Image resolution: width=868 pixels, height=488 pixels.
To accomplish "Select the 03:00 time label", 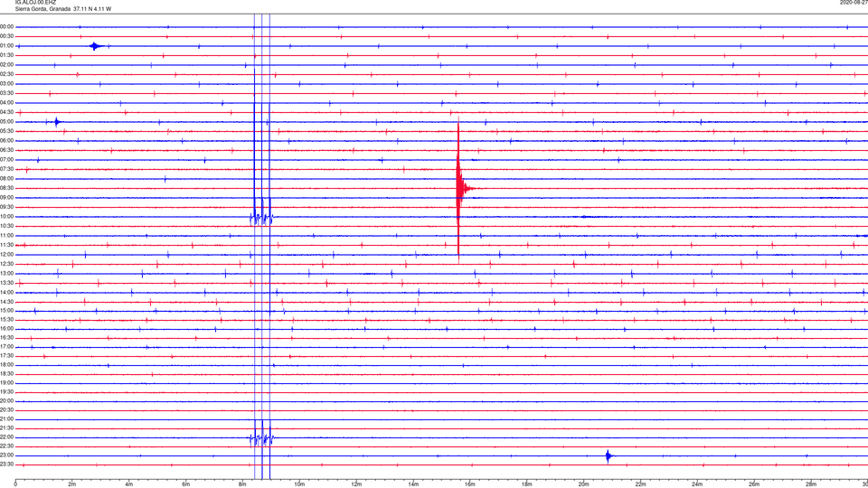I will tap(7, 84).
